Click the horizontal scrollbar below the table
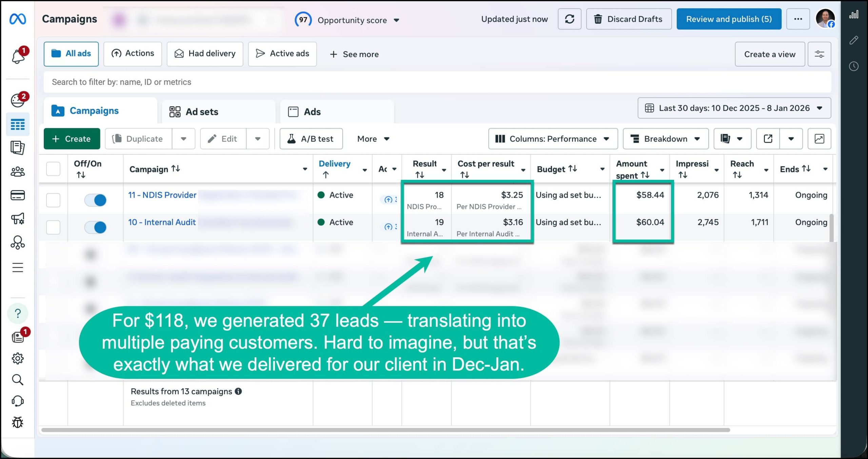Viewport: 868px width, 459px height. click(385, 430)
